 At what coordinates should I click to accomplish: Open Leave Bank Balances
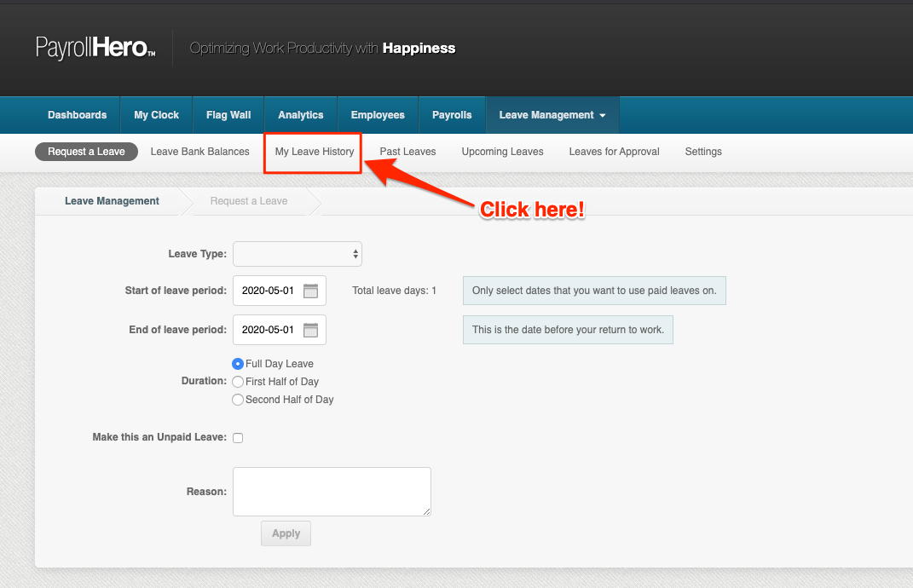click(199, 152)
